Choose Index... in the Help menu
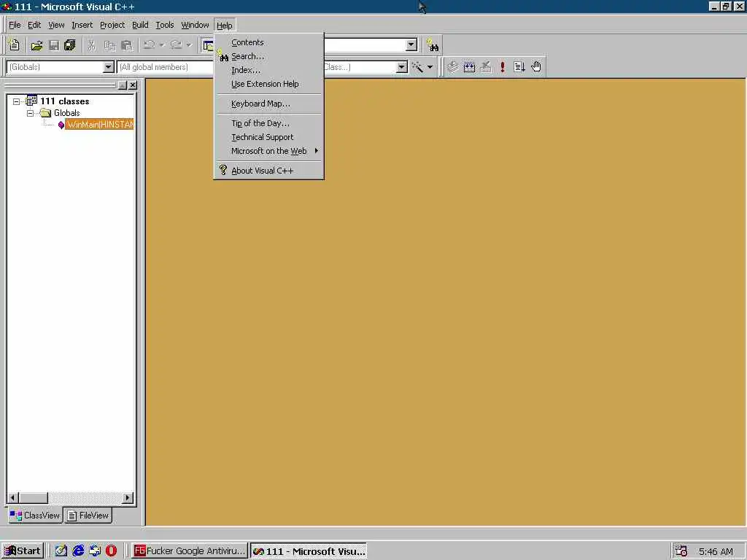747x560 pixels. point(268,70)
